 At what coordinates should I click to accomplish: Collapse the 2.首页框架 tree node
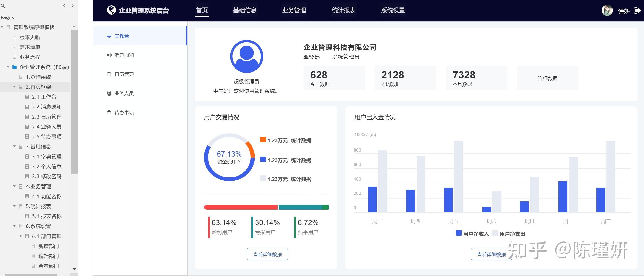click(x=14, y=87)
